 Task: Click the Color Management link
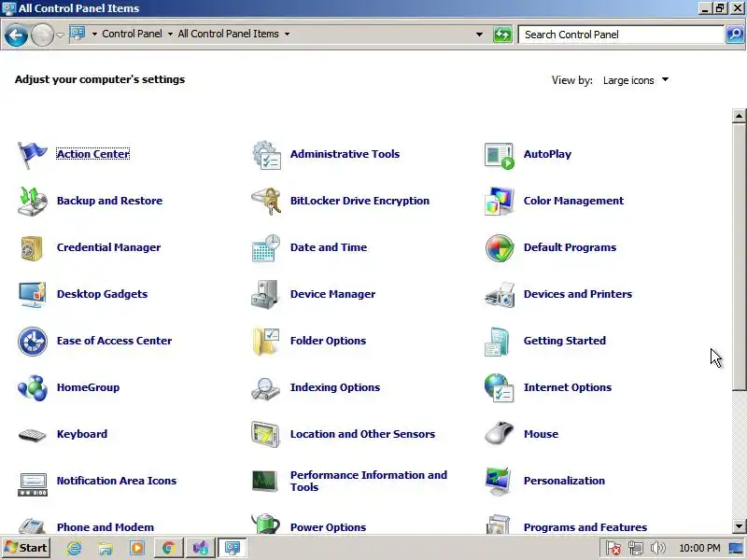point(573,201)
